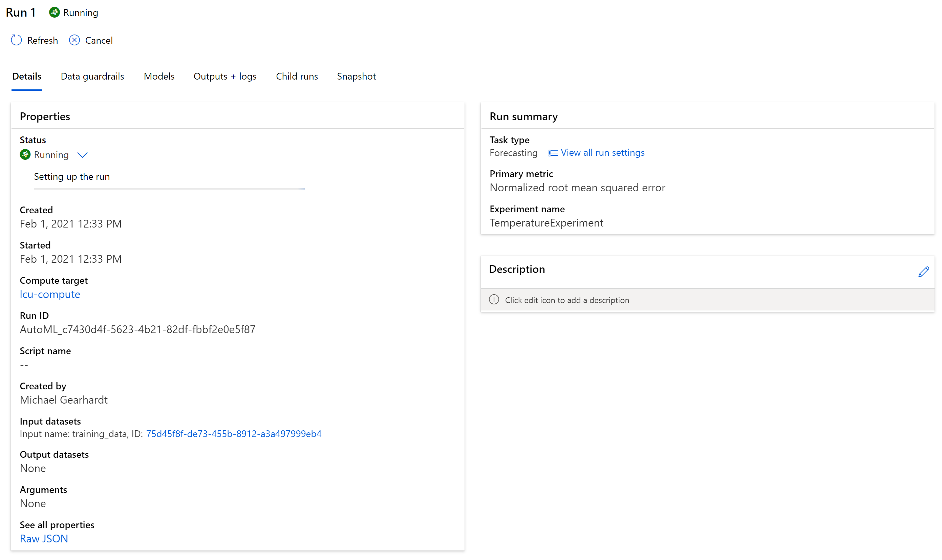The height and width of the screenshot is (560, 942).
Task: Open the Raw JSON link
Action: 44,539
